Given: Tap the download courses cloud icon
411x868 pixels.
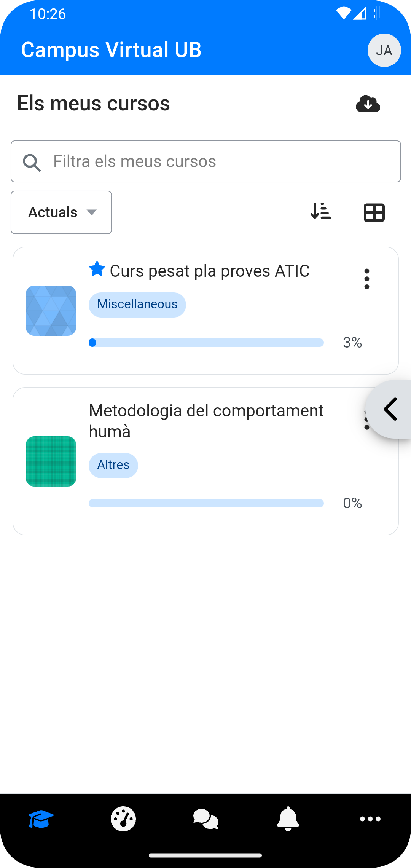Looking at the screenshot, I should 368,104.
